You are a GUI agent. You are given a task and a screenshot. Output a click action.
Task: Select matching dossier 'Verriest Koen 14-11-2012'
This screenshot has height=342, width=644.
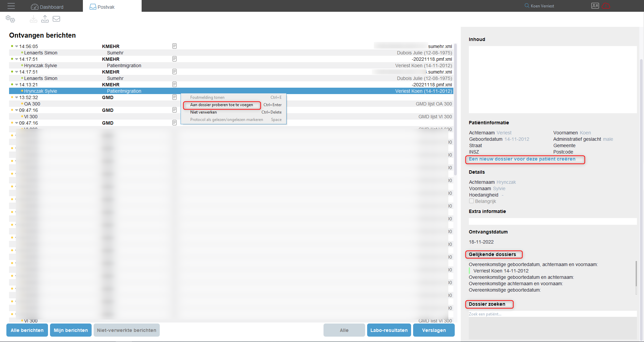[501, 271]
